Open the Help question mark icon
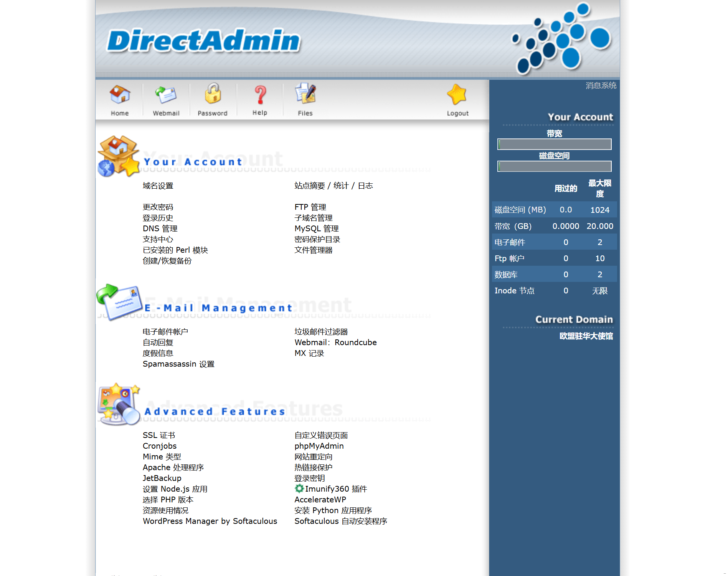The height and width of the screenshot is (576, 728). coord(260,95)
